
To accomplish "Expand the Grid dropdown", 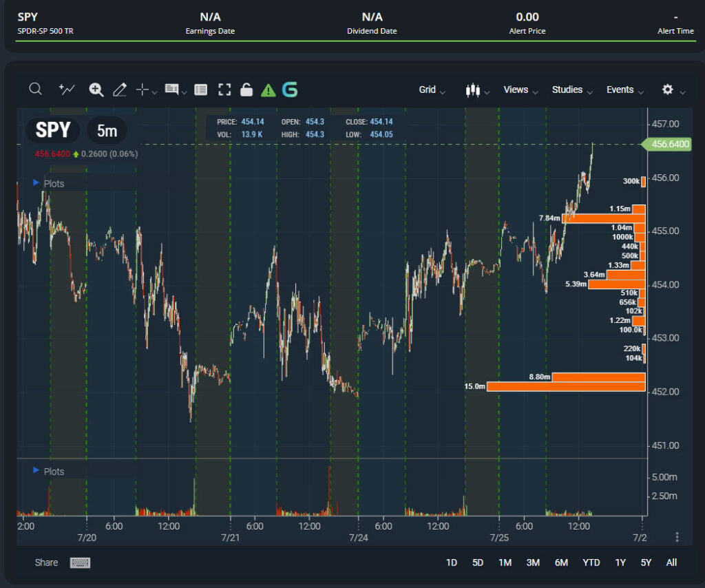I will point(432,90).
